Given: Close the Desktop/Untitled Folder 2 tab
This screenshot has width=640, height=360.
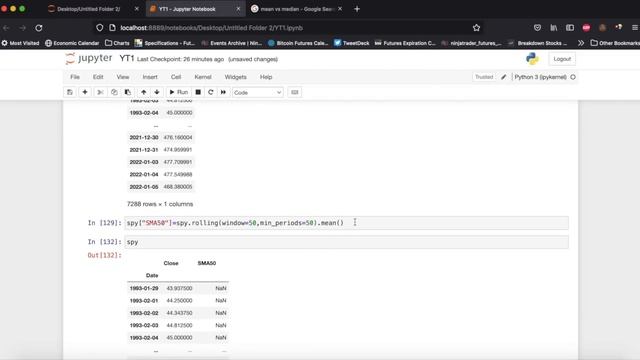Looking at the screenshot, I should click(137, 9).
